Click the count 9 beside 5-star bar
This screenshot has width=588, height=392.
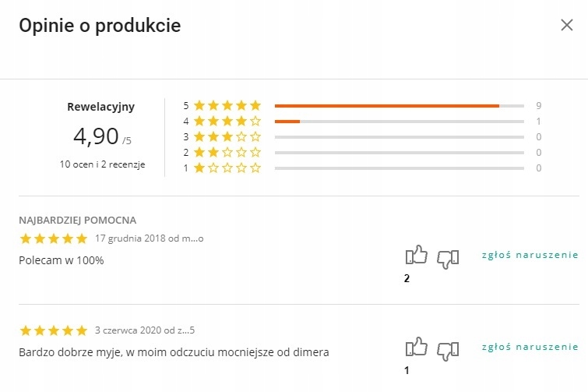pyautogui.click(x=538, y=105)
